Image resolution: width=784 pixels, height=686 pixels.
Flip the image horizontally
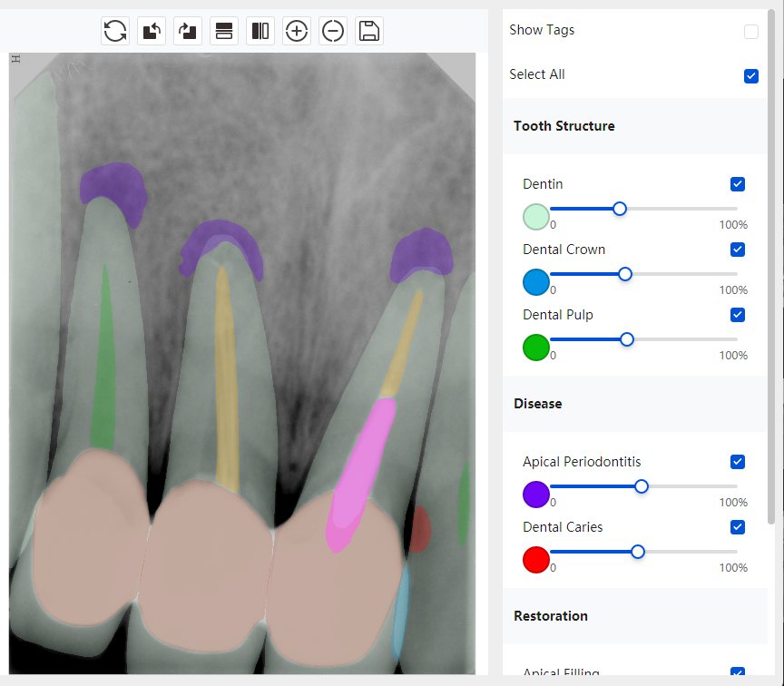tap(260, 31)
